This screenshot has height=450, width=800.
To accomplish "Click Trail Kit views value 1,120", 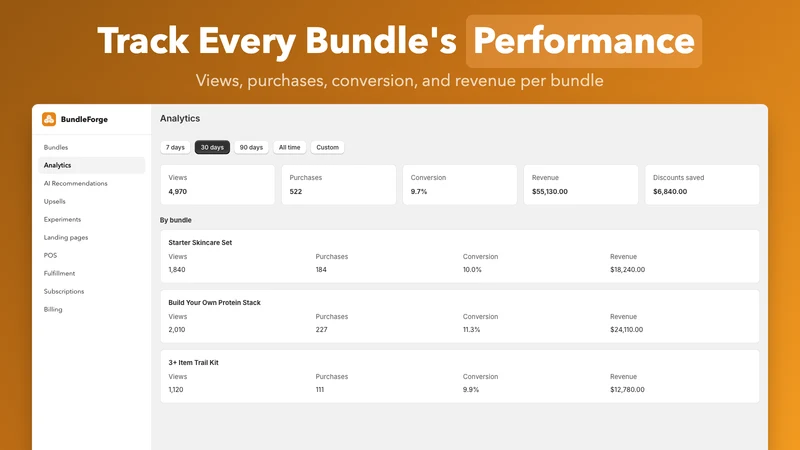I will [x=176, y=390].
